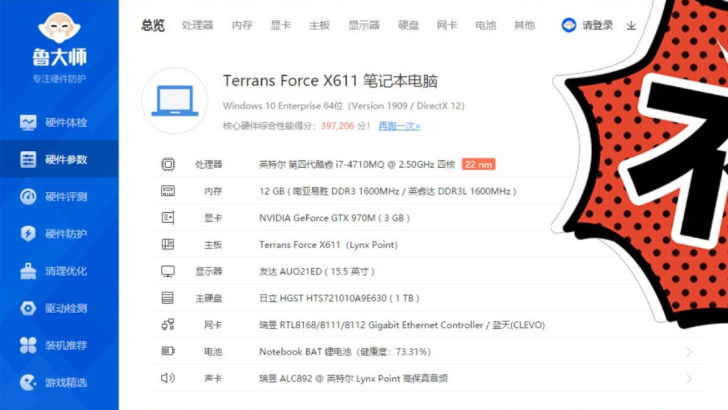
Task: Click the 22 nm badge
Action: pyautogui.click(x=478, y=164)
